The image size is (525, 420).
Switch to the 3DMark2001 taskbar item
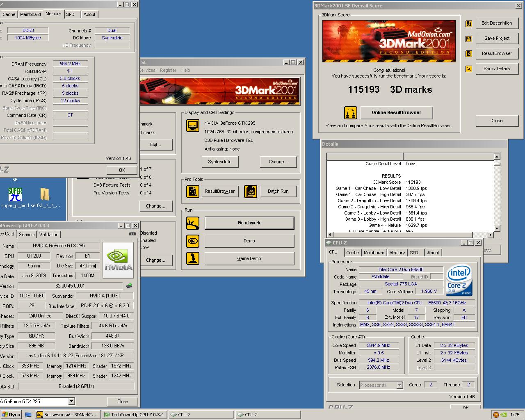pyautogui.click(x=67, y=415)
